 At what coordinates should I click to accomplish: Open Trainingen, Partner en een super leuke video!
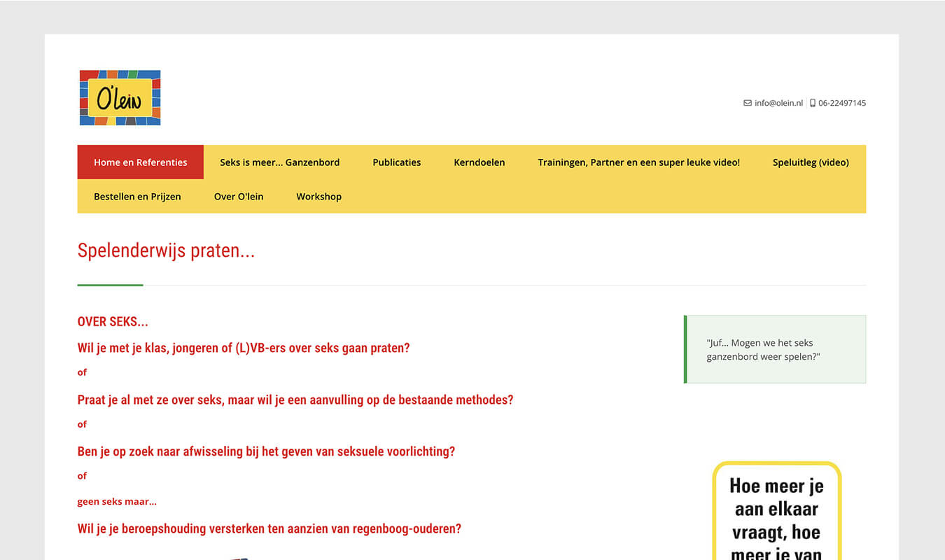[x=639, y=162]
